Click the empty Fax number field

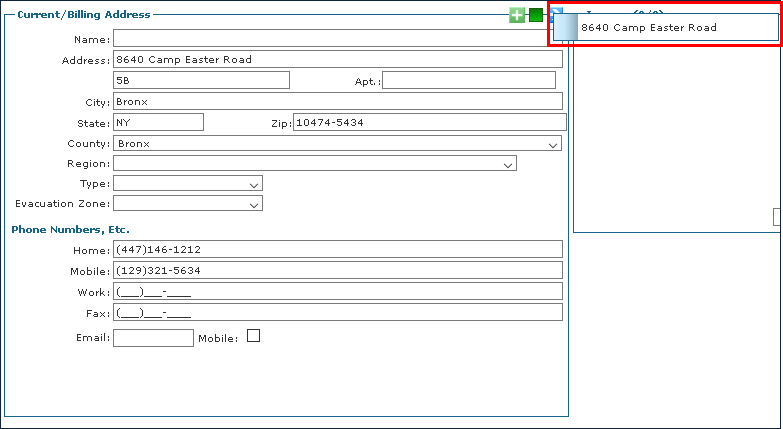point(337,313)
